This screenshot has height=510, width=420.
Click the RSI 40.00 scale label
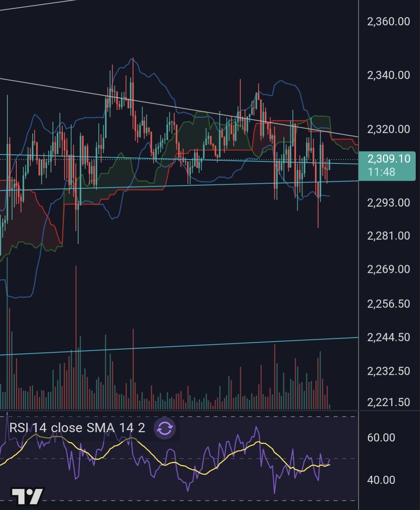point(381,480)
